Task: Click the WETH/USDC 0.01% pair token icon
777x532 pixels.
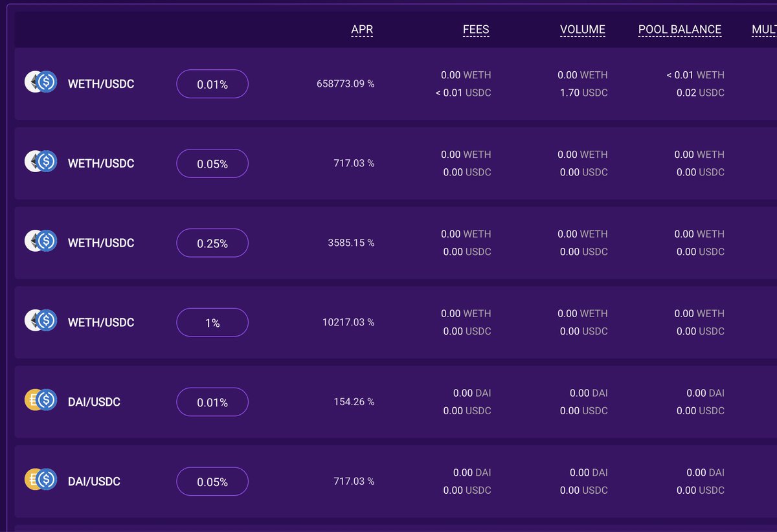Action: 41,82
